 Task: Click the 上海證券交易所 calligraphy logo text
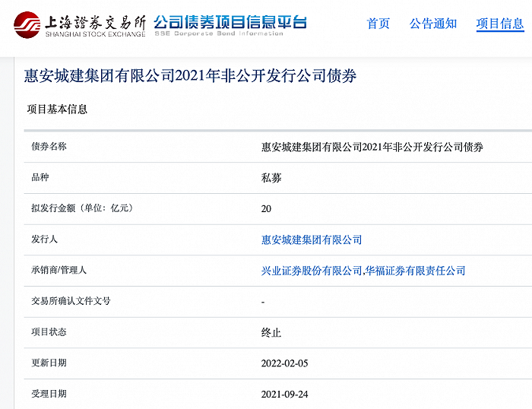point(95,21)
